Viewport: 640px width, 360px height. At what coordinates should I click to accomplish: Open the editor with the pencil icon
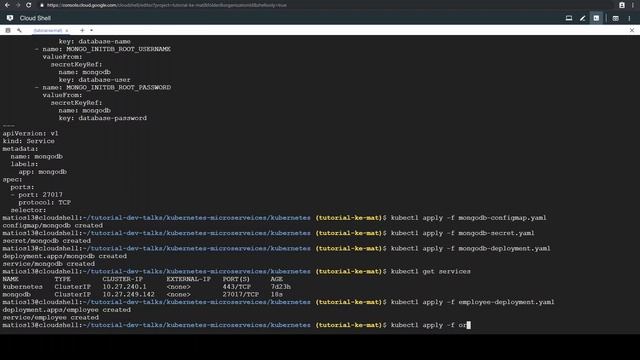point(582,18)
